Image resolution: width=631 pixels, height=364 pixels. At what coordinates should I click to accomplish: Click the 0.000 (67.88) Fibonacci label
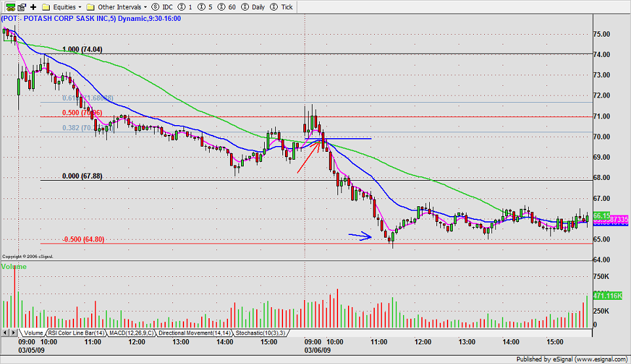82,176
